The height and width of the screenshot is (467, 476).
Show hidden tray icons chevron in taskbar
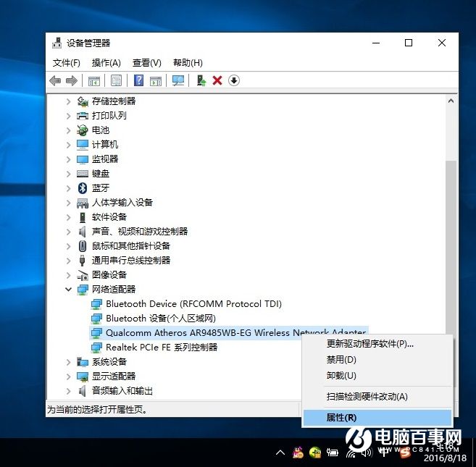click(x=280, y=453)
